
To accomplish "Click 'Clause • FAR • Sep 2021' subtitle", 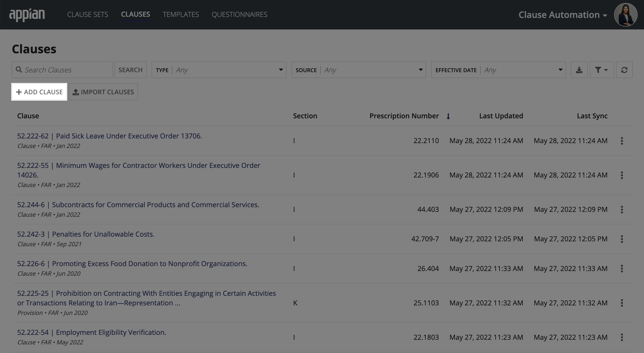I will (49, 244).
